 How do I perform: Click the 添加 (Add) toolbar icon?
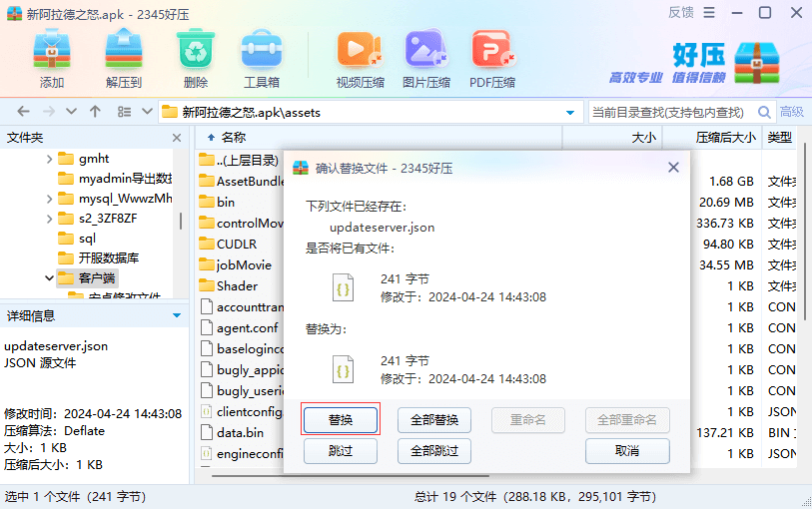pyautogui.click(x=52, y=51)
